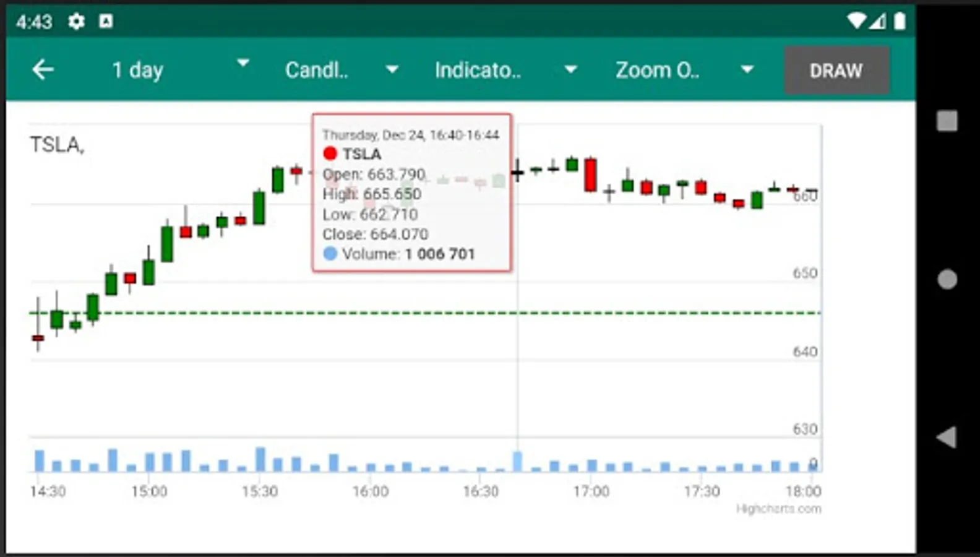Open the Highcharts.com credit link
The image size is (980, 557).
pos(778,509)
